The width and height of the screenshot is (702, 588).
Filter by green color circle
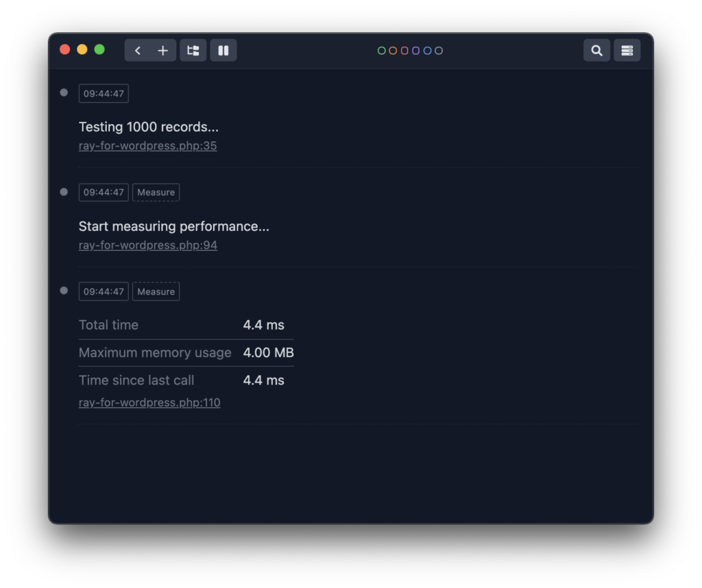tap(381, 51)
